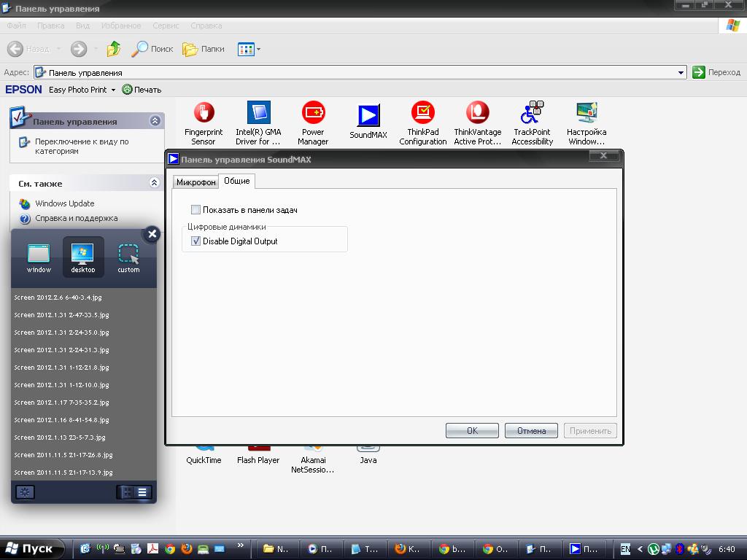Click the EN language indicator in tray
747x560 pixels.
[x=625, y=549]
